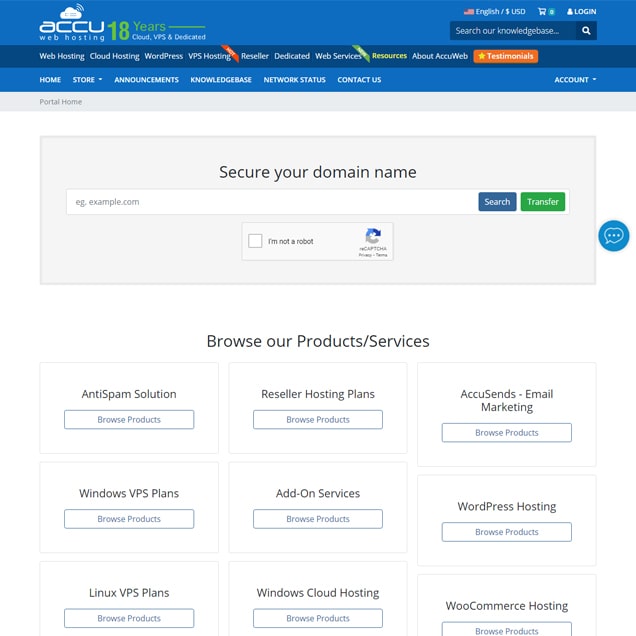The width and height of the screenshot is (636, 636).
Task: Open the NETWORK STATUS page
Action: tap(294, 80)
